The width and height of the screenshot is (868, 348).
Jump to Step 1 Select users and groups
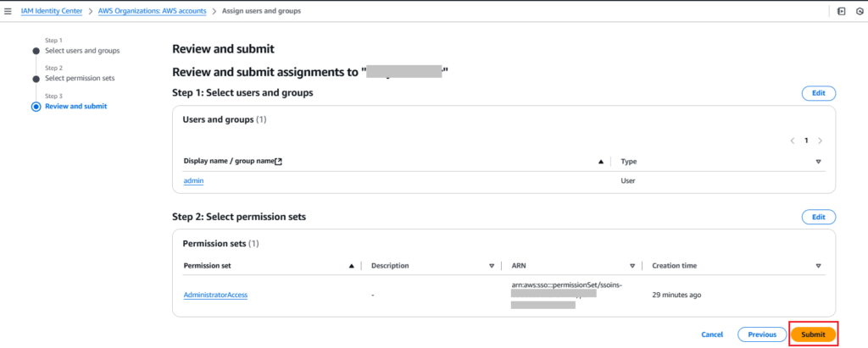point(82,50)
